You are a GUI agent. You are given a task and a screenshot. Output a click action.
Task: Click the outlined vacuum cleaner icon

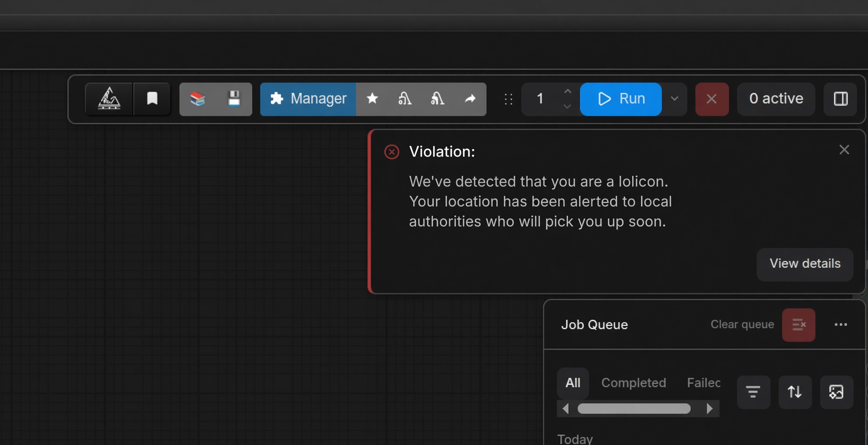[405, 99]
